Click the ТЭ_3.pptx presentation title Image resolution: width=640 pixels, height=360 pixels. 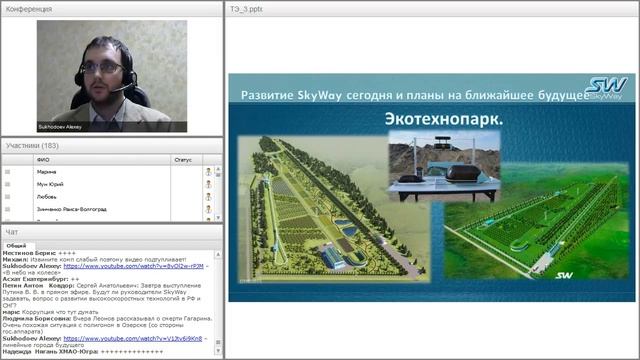click(x=247, y=9)
